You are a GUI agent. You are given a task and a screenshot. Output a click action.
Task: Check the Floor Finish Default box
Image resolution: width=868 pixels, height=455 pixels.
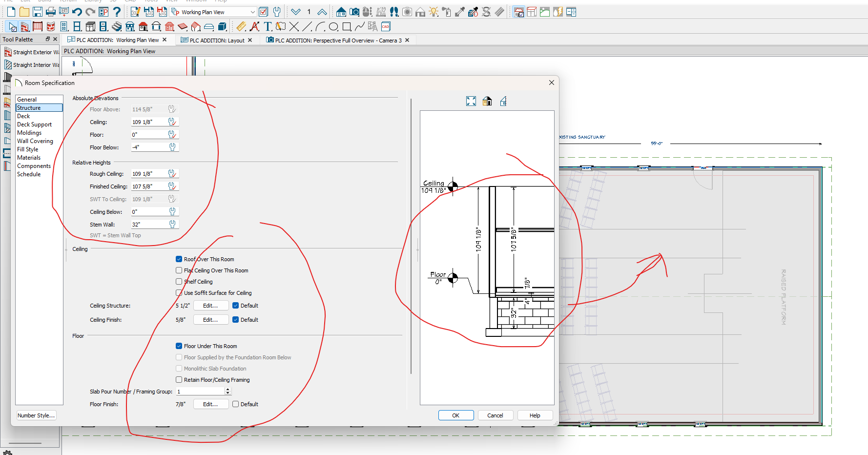pyautogui.click(x=236, y=404)
